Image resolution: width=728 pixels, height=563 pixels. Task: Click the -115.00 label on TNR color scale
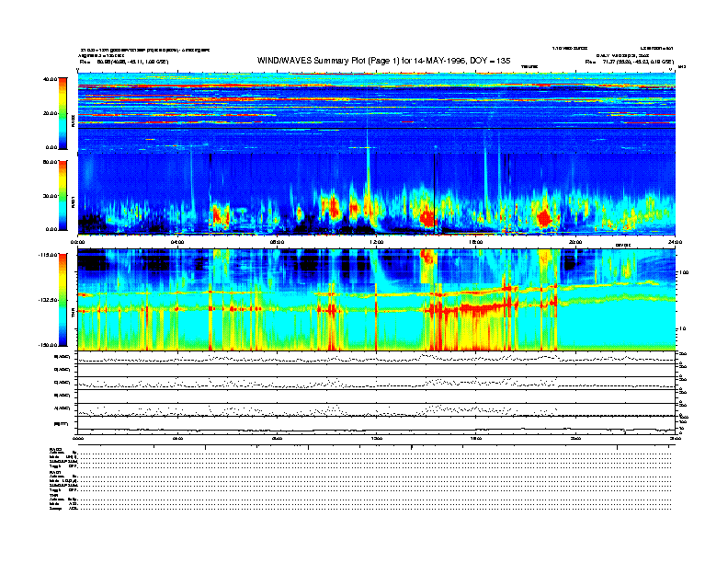(x=48, y=255)
